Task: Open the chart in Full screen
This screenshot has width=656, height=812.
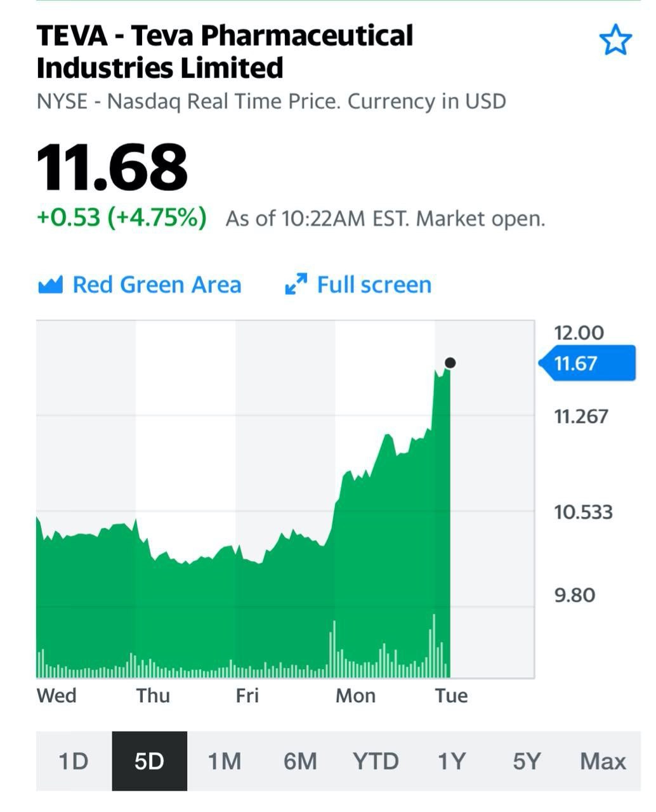Action: click(358, 285)
